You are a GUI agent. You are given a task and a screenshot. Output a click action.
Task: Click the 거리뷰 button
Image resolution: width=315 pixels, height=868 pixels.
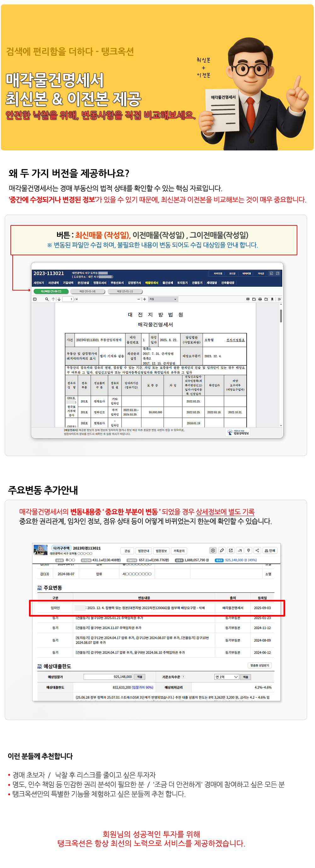click(x=261, y=273)
